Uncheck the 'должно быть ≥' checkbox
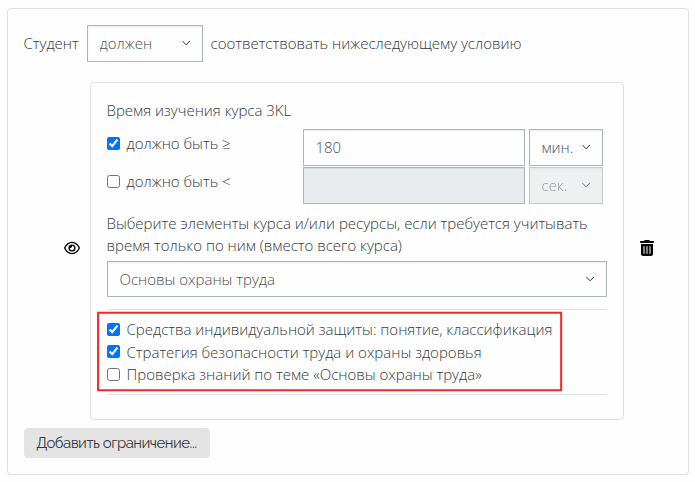Screen dimensions: 695x482 click(113, 144)
